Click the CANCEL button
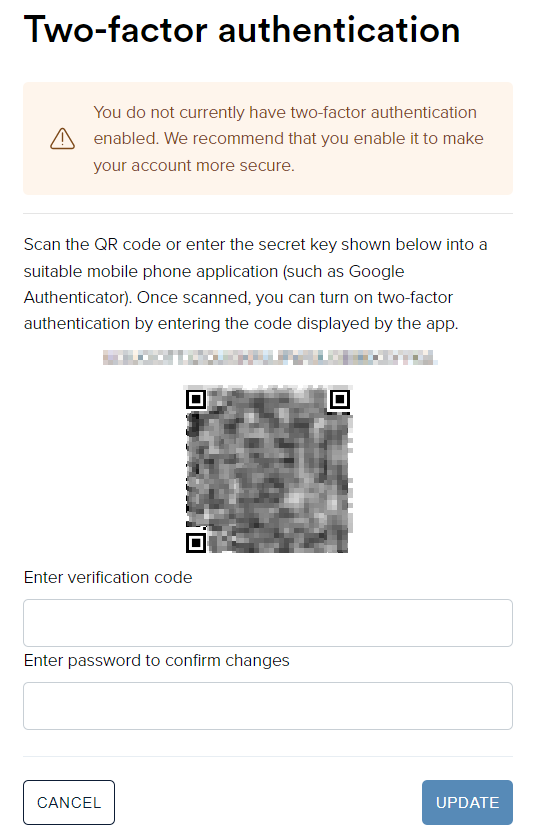This screenshot has height=834, width=540. tap(69, 802)
